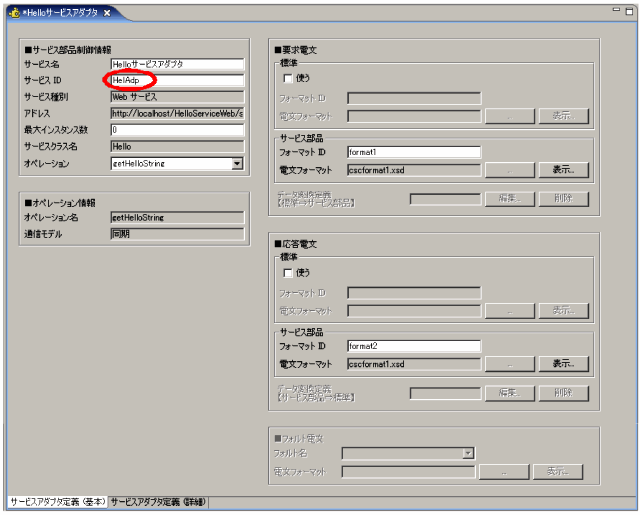The height and width of the screenshot is (515, 640).
Task: Click 応答電文 電文フォーマット field cscformat1.xsd
Action: pos(414,364)
